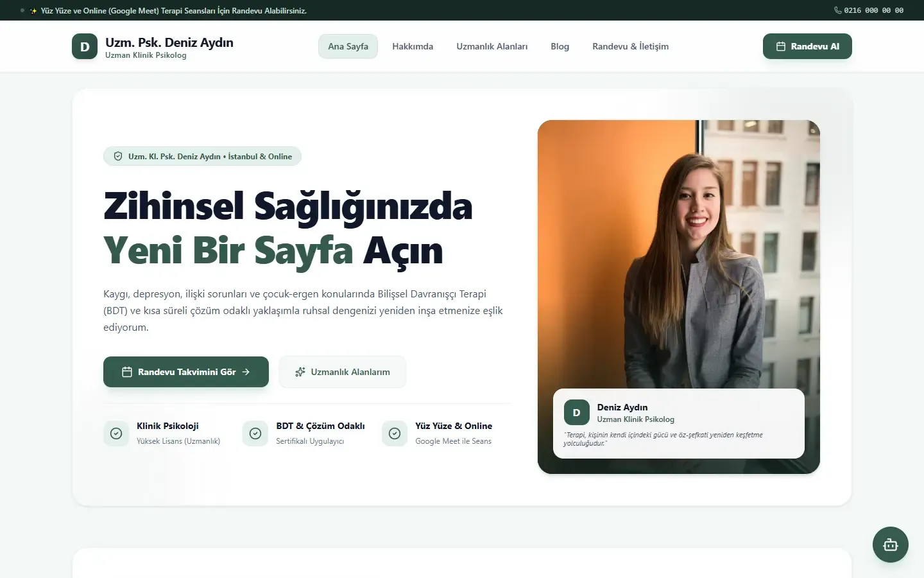Click 'Deniz Aydın' name in the photo card
The height and width of the screenshot is (578, 924).
pos(622,407)
